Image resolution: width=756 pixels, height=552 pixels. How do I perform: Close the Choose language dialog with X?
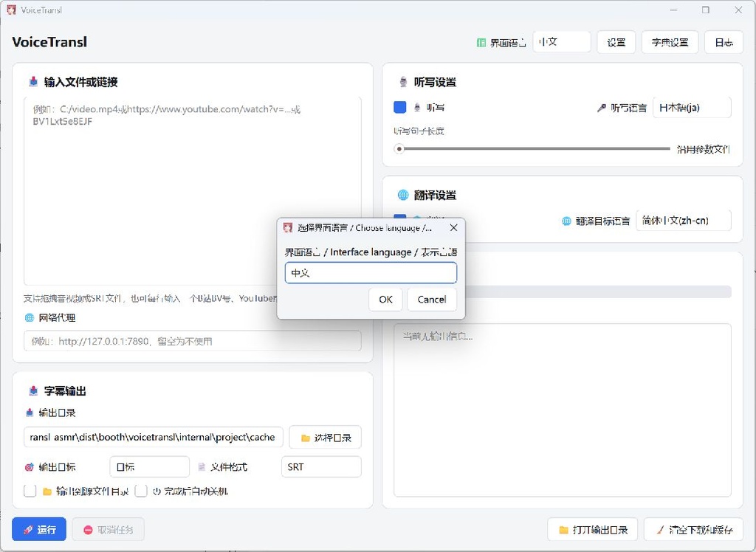453,227
